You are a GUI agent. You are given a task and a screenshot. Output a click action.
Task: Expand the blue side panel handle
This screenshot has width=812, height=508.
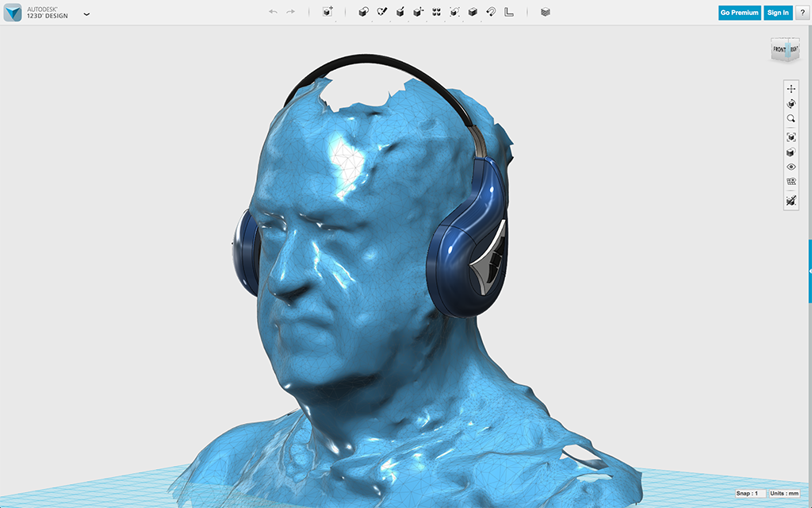(810, 271)
